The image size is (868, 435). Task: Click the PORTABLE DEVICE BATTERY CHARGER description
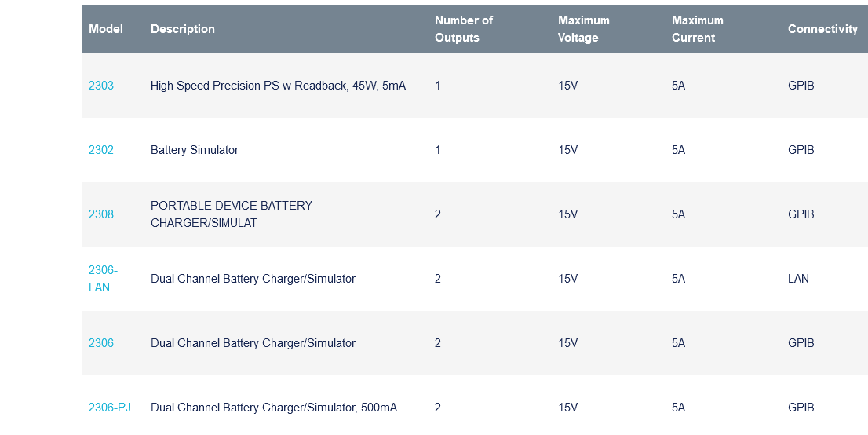pyautogui.click(x=232, y=214)
